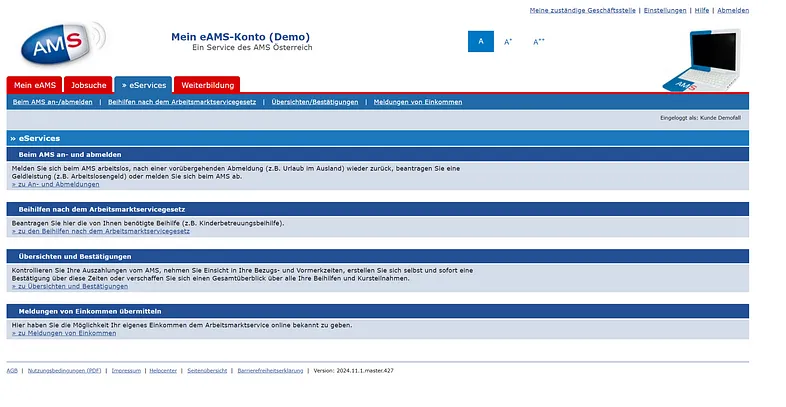This screenshot has height=407, width=786.
Task: Open Helpcenter footer link
Action: (x=163, y=371)
